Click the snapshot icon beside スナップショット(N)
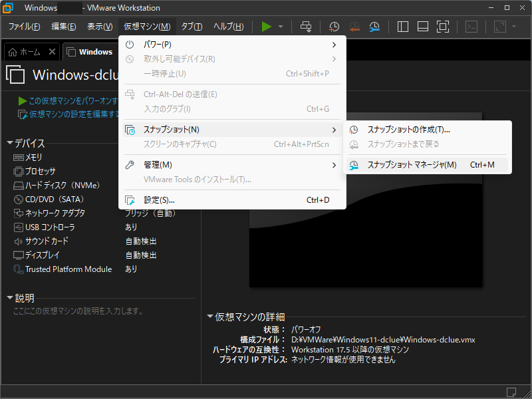This screenshot has height=399, width=532. click(130, 130)
